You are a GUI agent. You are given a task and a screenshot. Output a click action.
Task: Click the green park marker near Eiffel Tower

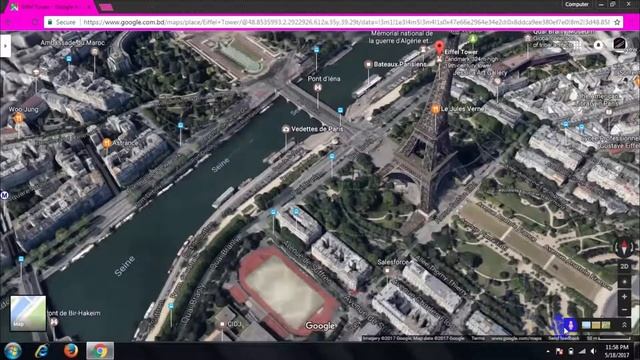(x=473, y=39)
